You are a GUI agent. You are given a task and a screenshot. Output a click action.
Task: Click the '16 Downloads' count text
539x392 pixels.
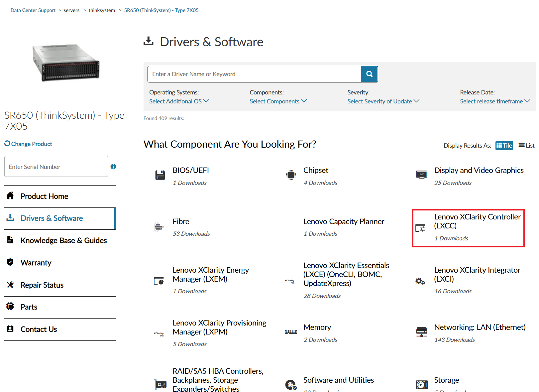(x=453, y=291)
